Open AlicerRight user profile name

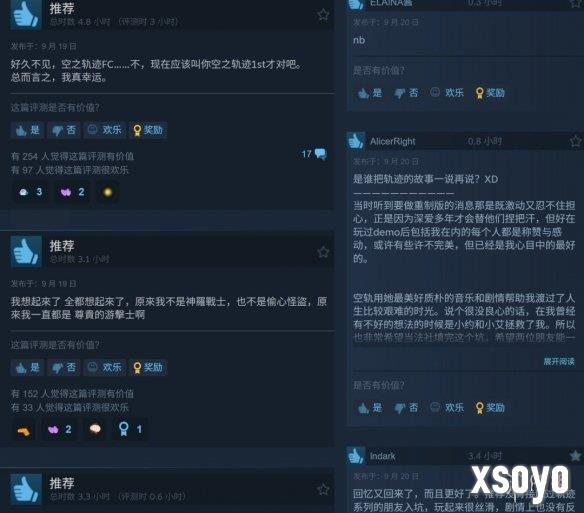393,141
